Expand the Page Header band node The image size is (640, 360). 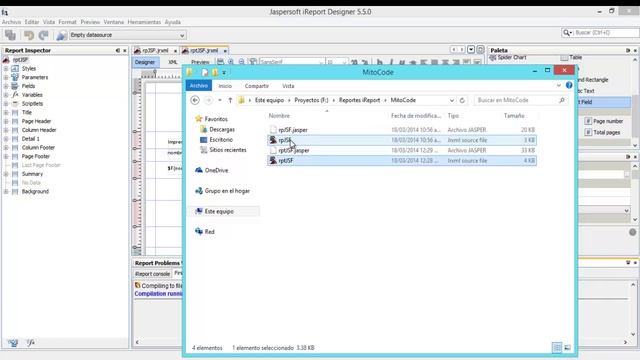point(6,121)
